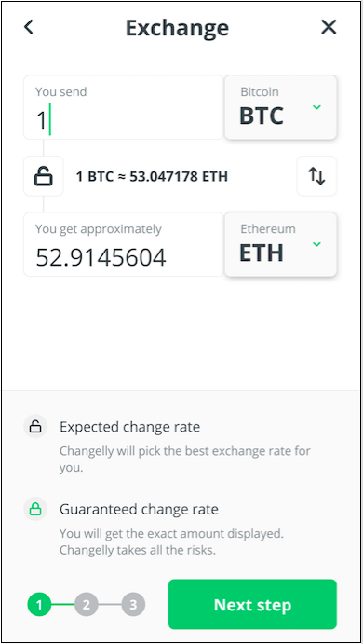Click the green chevron beside ETH

click(316, 244)
